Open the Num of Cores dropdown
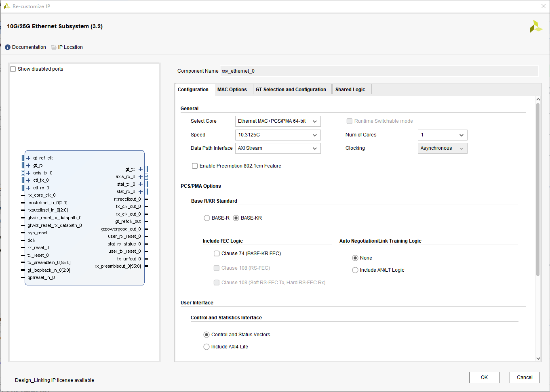The height and width of the screenshot is (392, 550). click(x=442, y=135)
